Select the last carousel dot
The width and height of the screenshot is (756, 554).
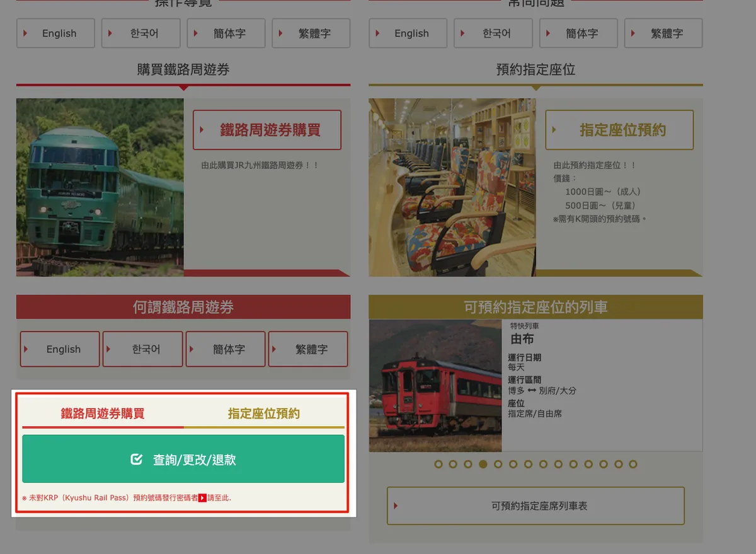click(x=633, y=465)
